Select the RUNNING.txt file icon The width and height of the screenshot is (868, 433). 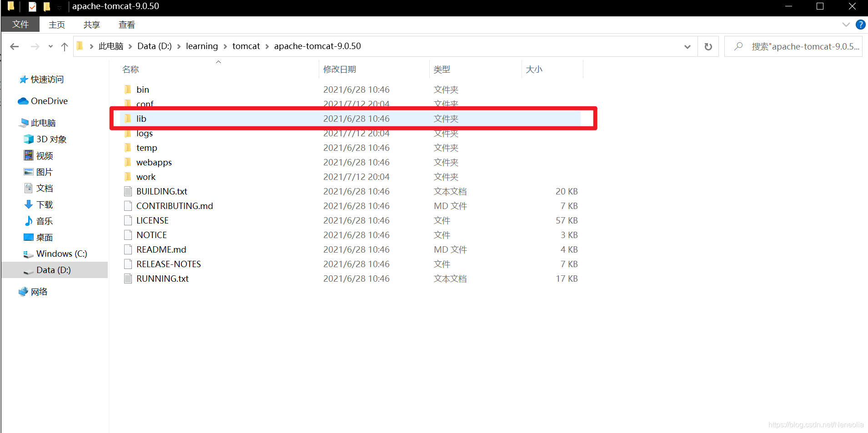tap(128, 279)
